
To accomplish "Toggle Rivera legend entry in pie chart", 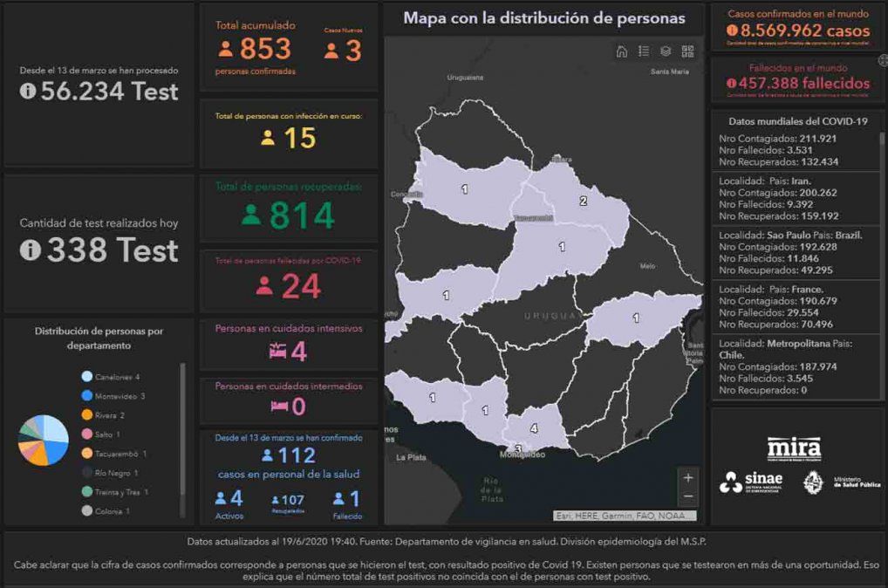I will [104, 415].
